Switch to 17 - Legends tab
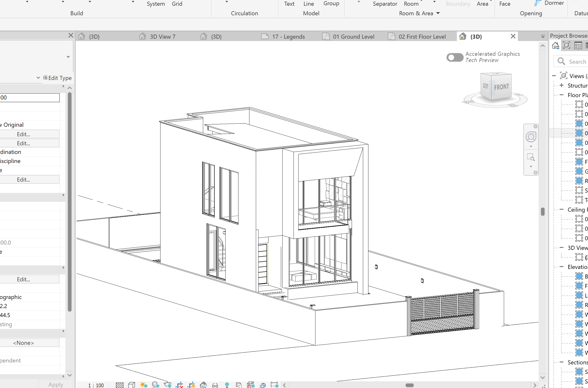Screen dimensions: 588x388 click(x=288, y=37)
